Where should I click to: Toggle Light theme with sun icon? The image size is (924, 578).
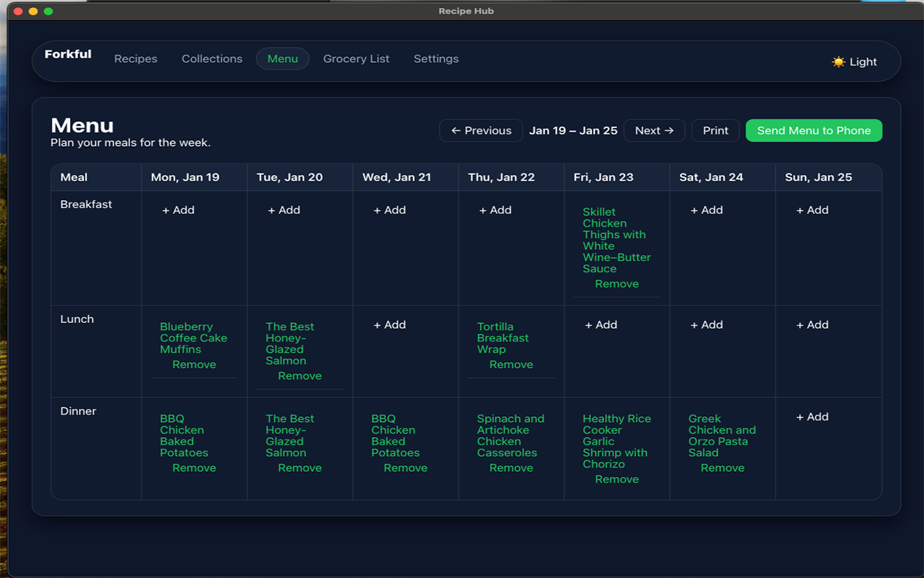pyautogui.click(x=855, y=62)
